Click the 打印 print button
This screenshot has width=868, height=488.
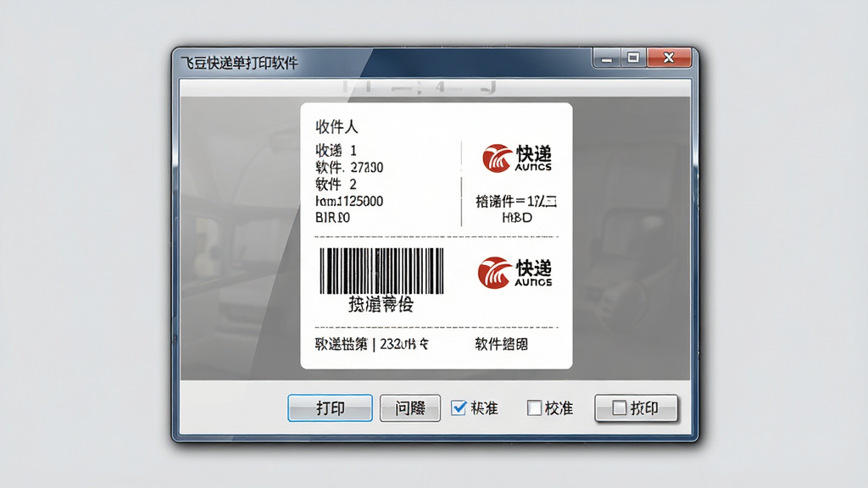(330, 408)
